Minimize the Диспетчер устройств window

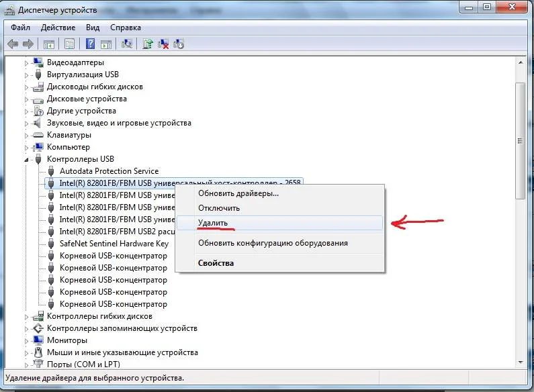click(470, 7)
